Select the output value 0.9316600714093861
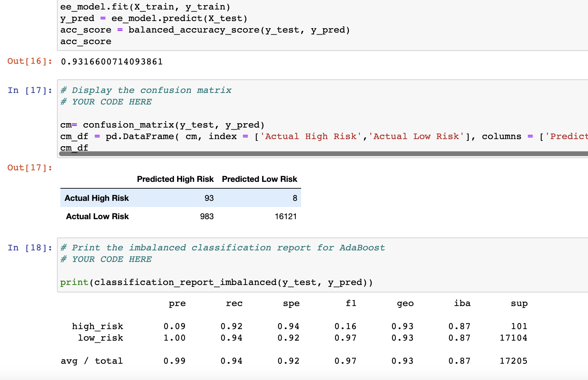588x380 pixels. tap(112, 62)
